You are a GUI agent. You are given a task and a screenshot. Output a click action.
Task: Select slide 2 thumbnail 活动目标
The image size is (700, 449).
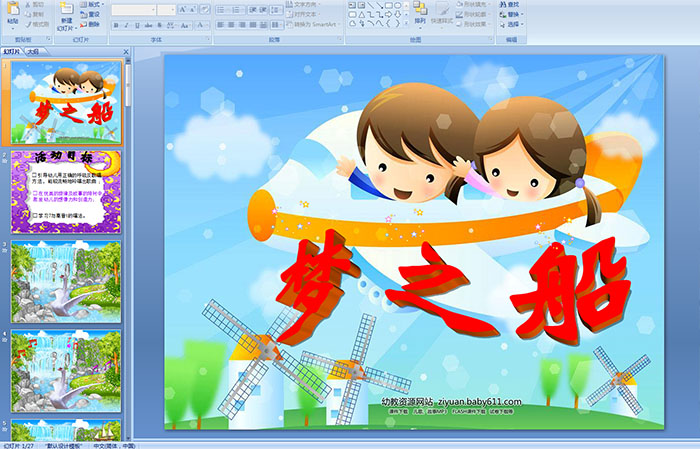[x=66, y=192]
